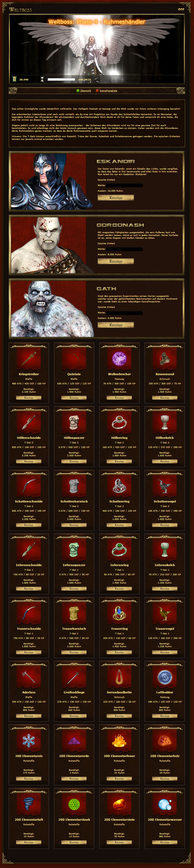The height and width of the screenshot is (868, 194).
Task: Click the green fame banner icon
Action: point(14,79)
